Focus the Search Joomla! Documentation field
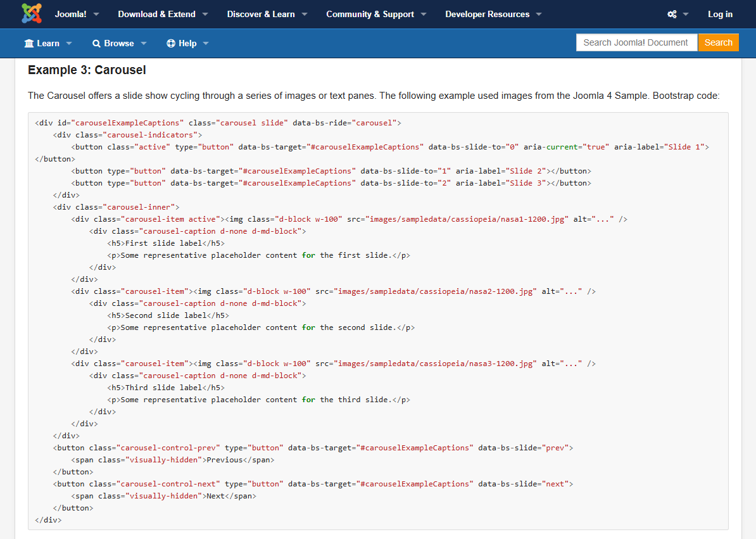 click(636, 42)
